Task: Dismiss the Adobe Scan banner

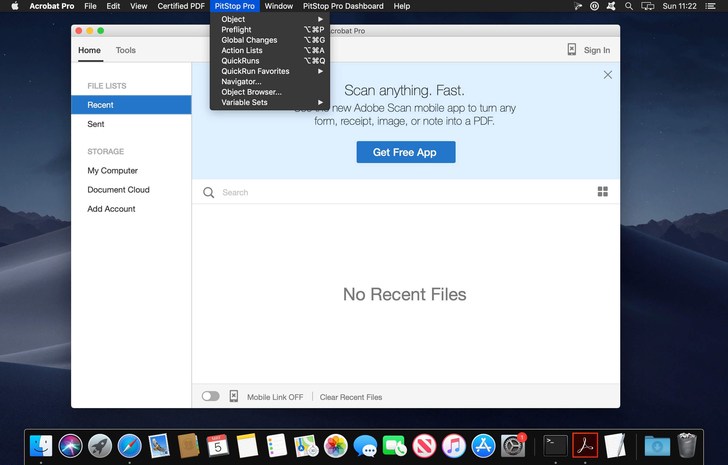Action: click(x=607, y=75)
